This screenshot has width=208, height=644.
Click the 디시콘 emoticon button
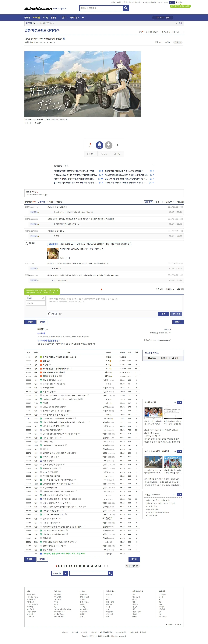coord(53,314)
